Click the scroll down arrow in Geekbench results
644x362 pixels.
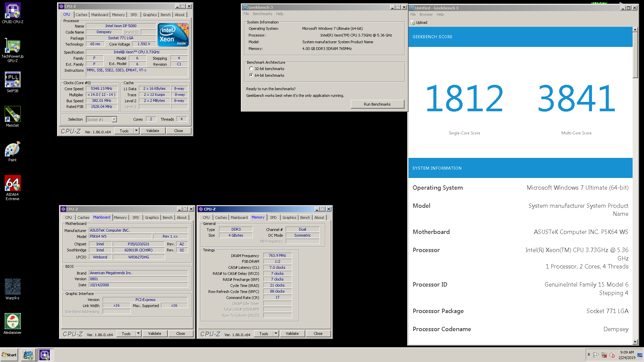(x=635, y=342)
